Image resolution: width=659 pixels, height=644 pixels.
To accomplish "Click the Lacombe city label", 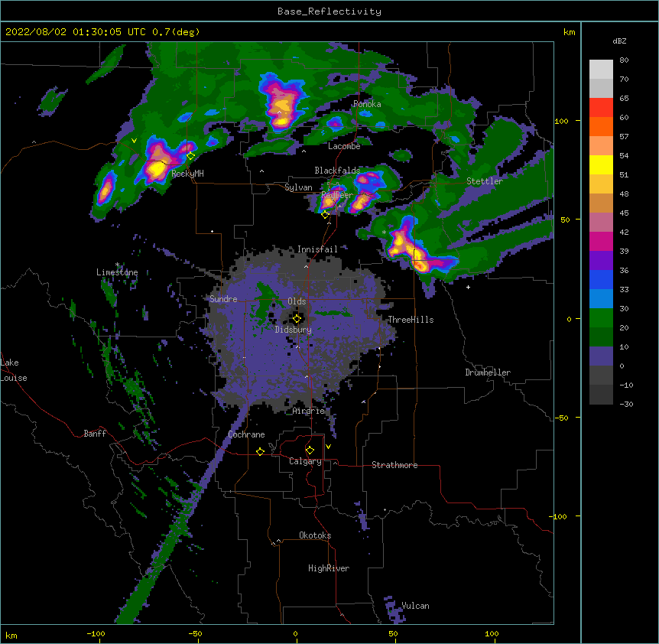I will coord(344,146).
